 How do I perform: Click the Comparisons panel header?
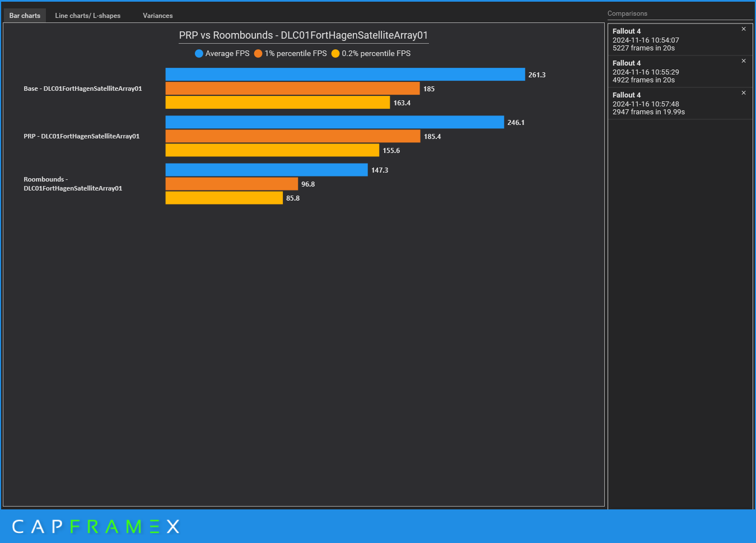point(627,13)
